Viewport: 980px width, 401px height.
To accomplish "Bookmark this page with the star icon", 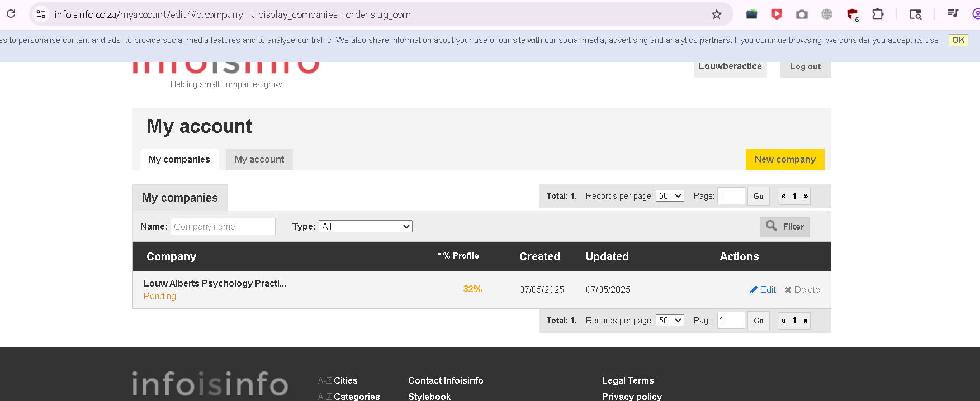I will (717, 15).
